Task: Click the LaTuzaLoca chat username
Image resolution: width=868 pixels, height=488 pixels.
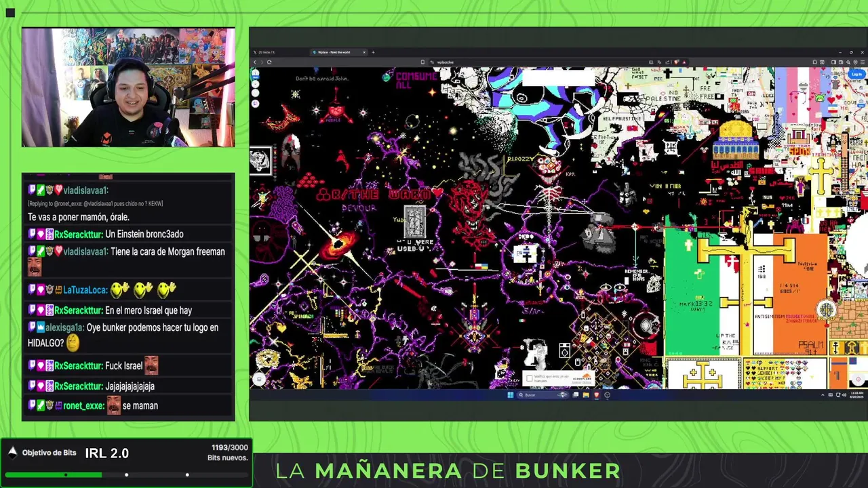Action: pyautogui.click(x=85, y=290)
